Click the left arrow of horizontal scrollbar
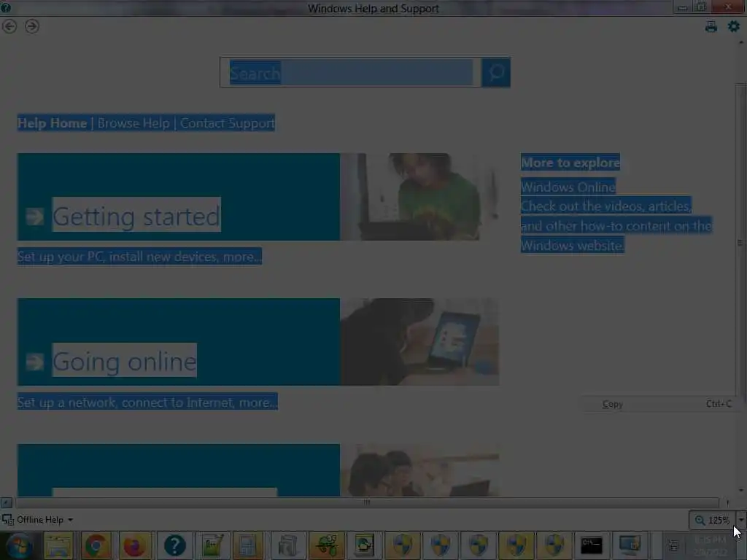Viewport: 747px width, 560px height. [x=6, y=502]
